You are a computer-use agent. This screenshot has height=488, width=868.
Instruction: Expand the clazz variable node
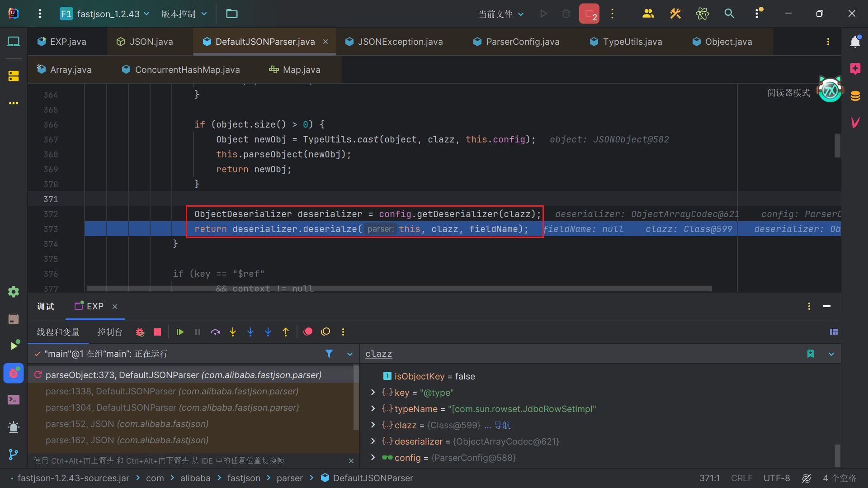click(373, 425)
